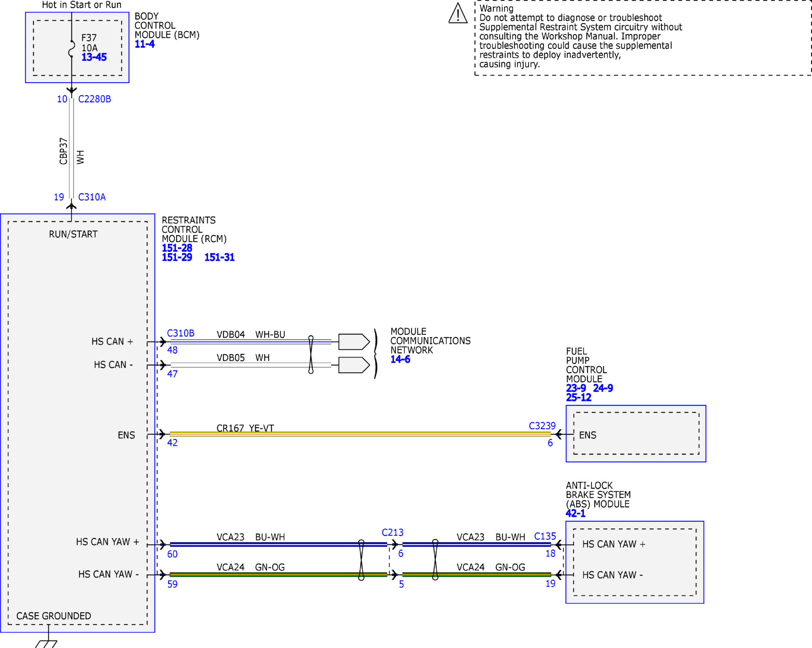Open Fuel Pump reference link 24-9
This screenshot has height=648, width=812.
click(603, 388)
